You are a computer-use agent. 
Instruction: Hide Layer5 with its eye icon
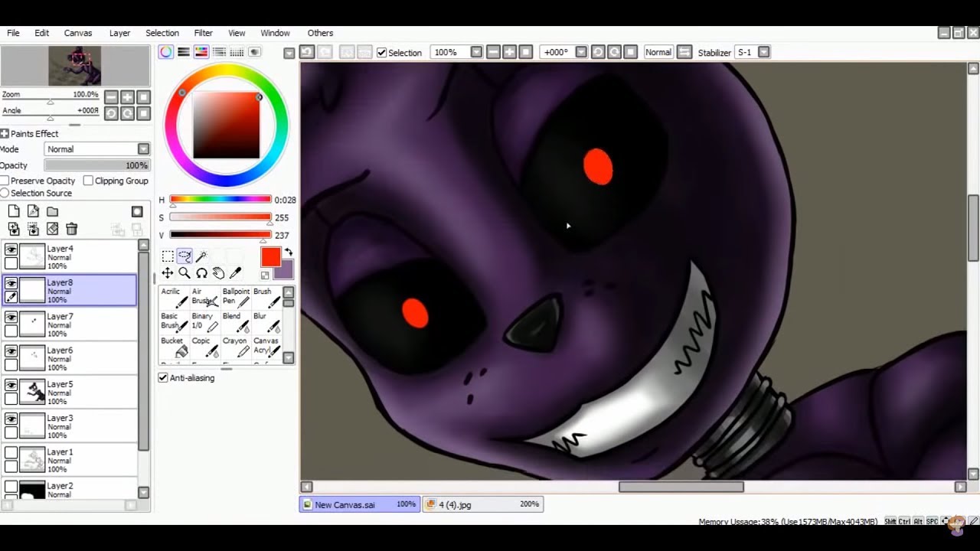pos(11,385)
